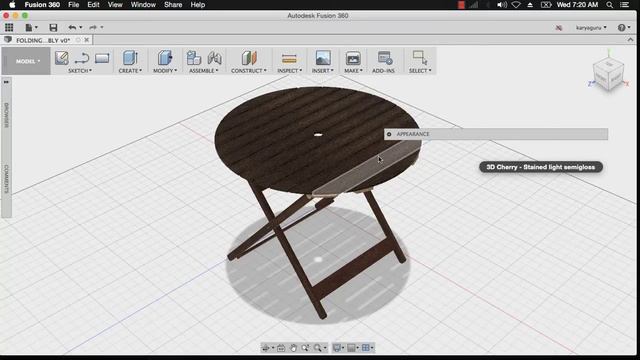640x360 pixels.
Task: Select the sketch Rectangle tool
Action: pyautogui.click(x=102, y=58)
